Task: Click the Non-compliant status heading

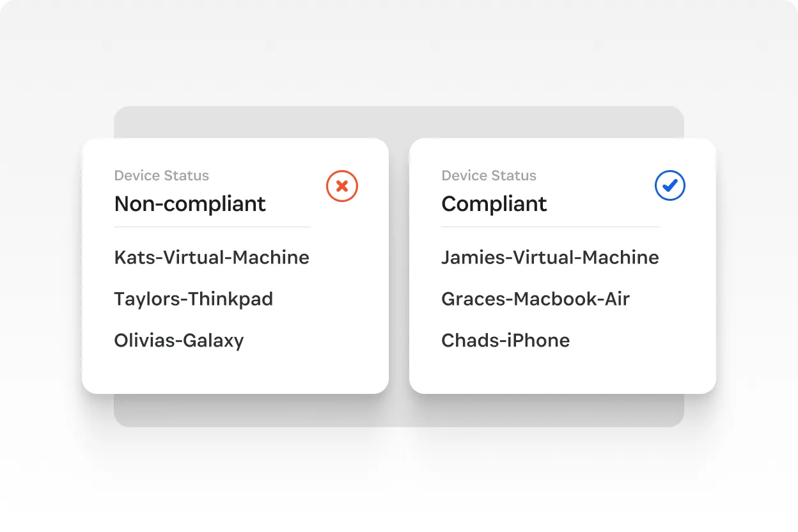Action: [190, 204]
